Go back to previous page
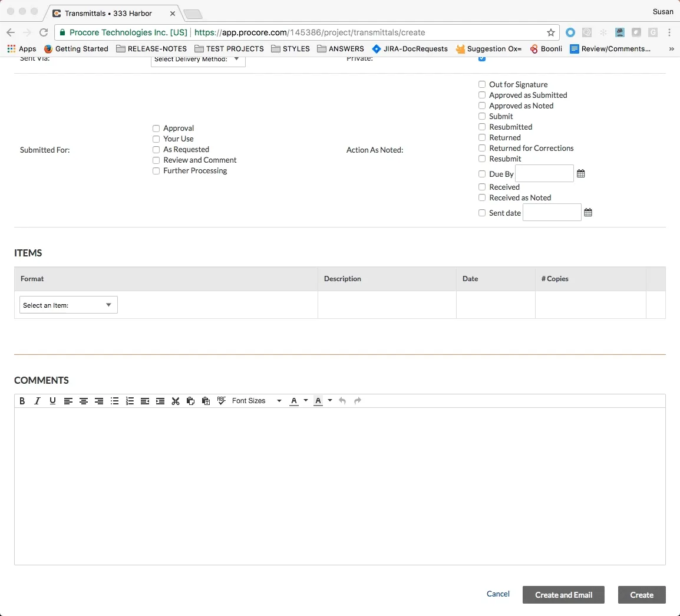The width and height of the screenshot is (680, 616). coord(11,32)
